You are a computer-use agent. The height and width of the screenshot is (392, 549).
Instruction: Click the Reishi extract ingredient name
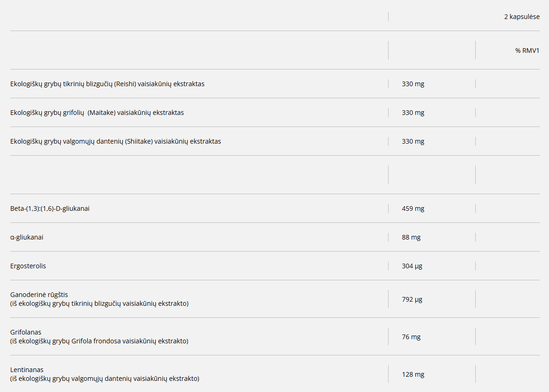point(107,84)
